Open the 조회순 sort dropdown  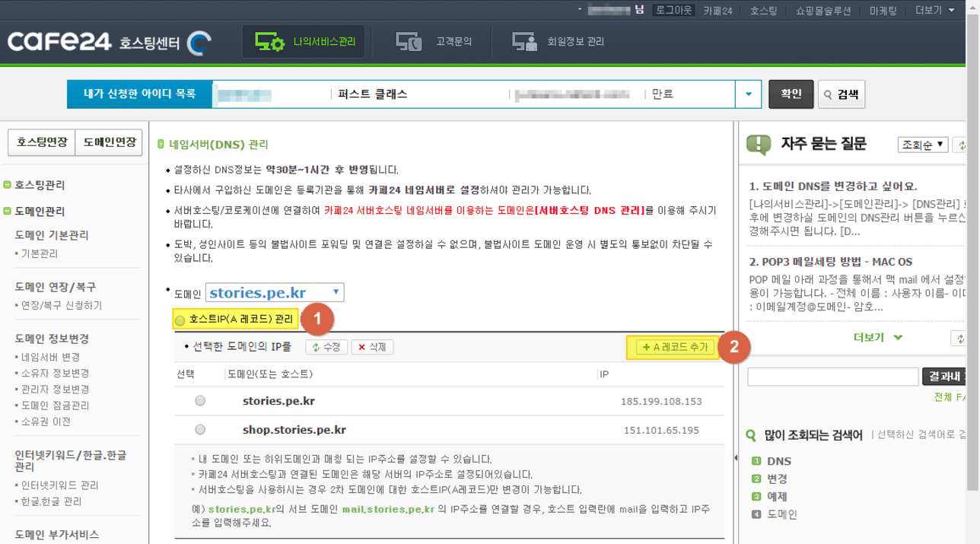tap(922, 145)
